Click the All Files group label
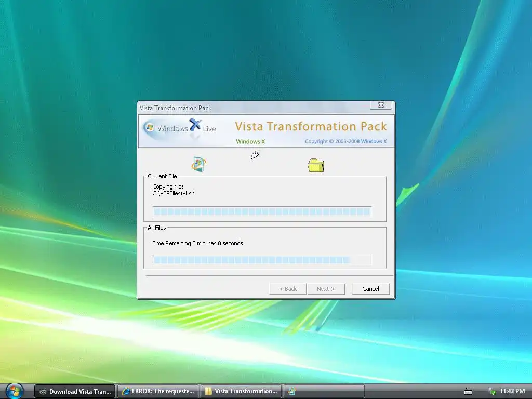Image resolution: width=532 pixels, height=399 pixels. tap(157, 228)
